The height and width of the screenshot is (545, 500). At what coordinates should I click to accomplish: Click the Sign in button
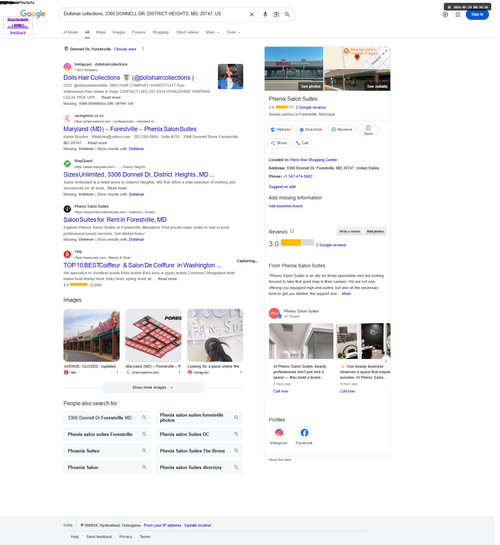click(x=477, y=14)
